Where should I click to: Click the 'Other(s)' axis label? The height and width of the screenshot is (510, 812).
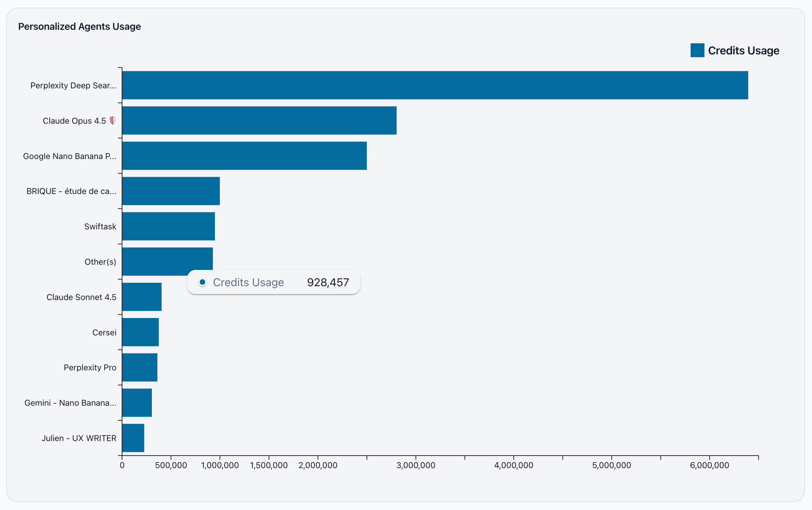(x=101, y=262)
